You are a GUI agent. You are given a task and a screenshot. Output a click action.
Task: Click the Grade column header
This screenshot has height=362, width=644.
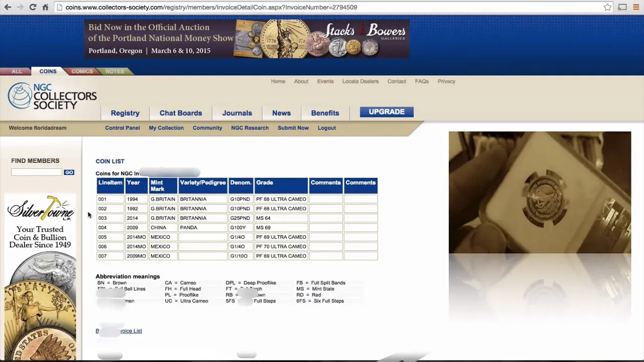[281, 186]
